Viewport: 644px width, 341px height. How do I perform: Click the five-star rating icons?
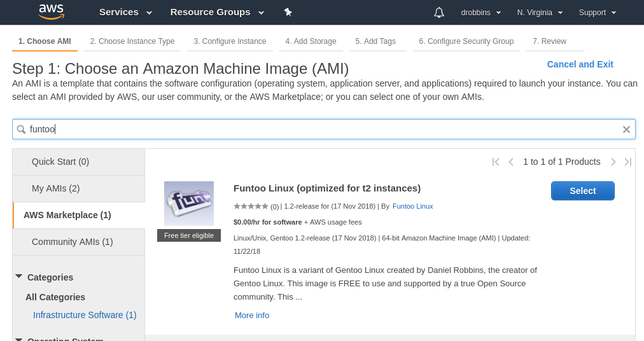(251, 206)
